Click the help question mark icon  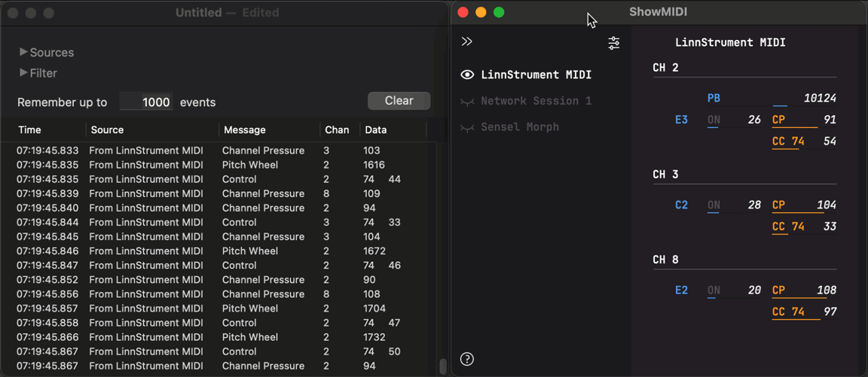click(x=467, y=359)
